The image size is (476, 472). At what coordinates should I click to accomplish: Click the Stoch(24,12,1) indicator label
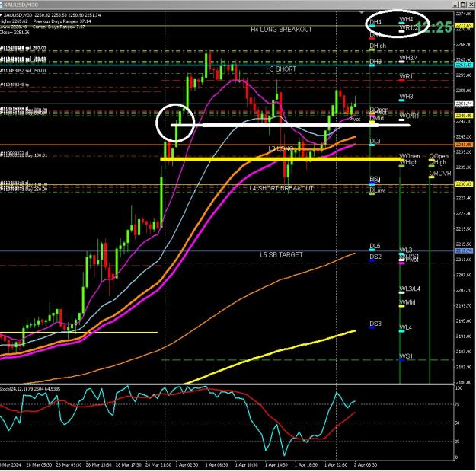click(x=30, y=389)
